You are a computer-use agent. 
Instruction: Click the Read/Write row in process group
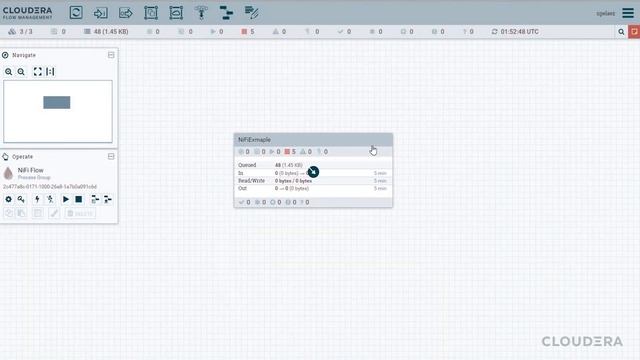click(x=313, y=180)
